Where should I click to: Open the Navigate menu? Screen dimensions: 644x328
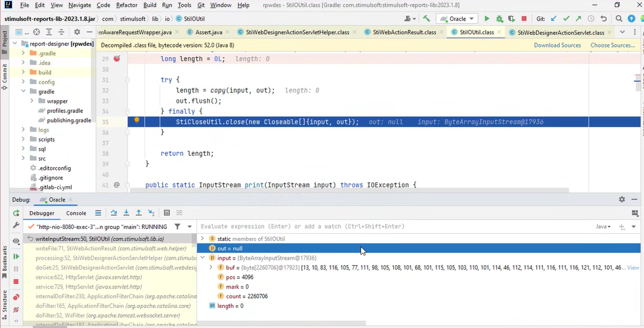(80, 5)
